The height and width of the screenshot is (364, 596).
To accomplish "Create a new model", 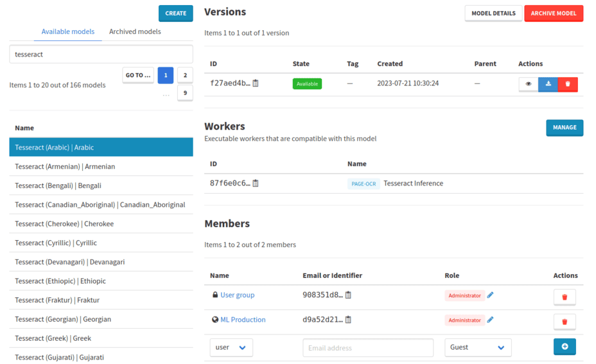I will pyautogui.click(x=175, y=13).
